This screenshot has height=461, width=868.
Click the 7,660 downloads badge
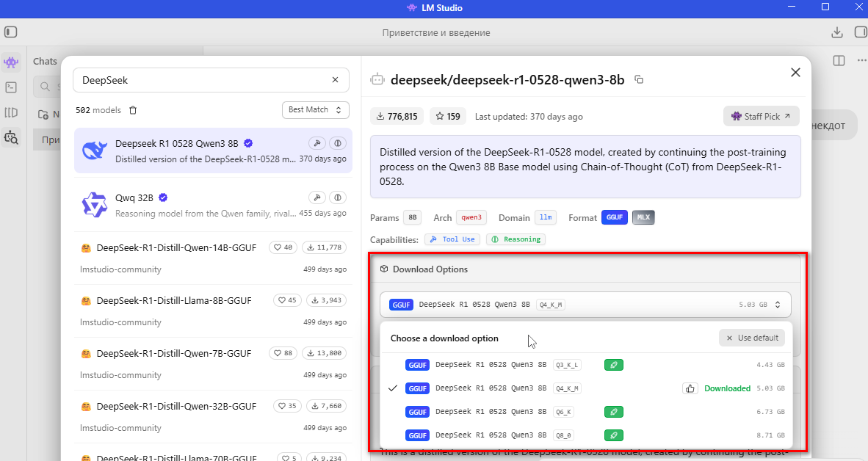click(x=326, y=406)
